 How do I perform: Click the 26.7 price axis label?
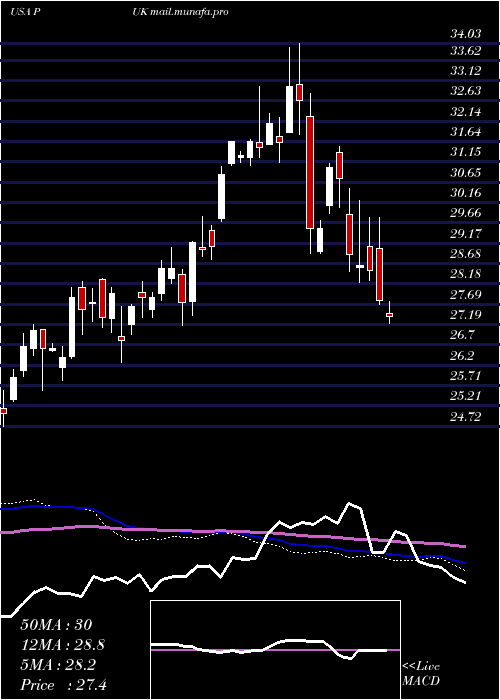tap(462, 335)
